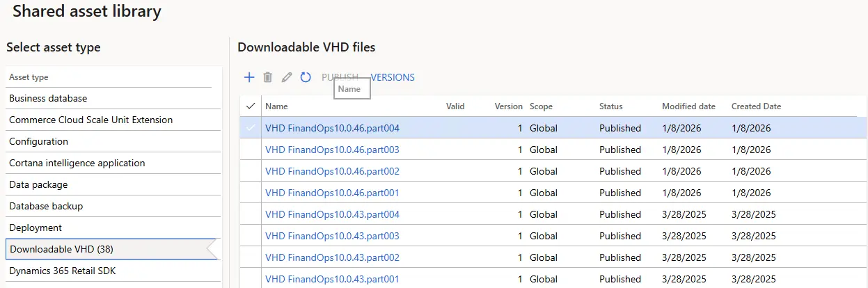The width and height of the screenshot is (868, 288).
Task: Click Created Date 1/8/2026 of FinandOps10.0.46.part004
Action: coord(751,128)
